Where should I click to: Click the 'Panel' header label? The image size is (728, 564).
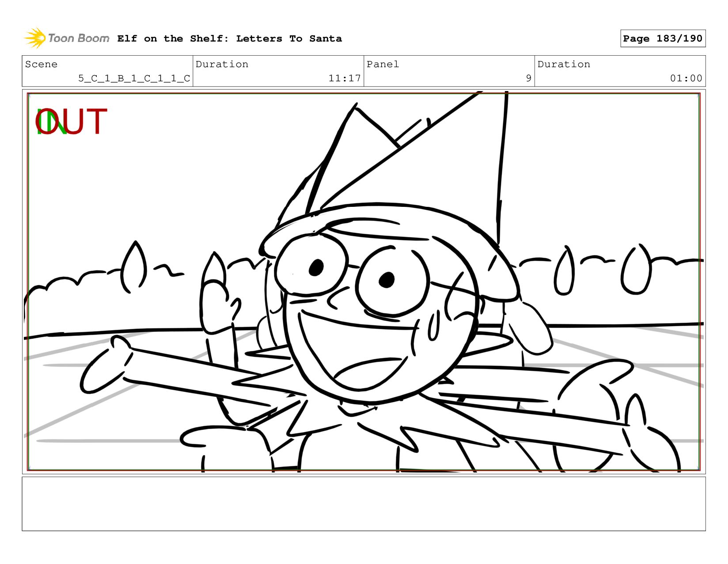(383, 64)
